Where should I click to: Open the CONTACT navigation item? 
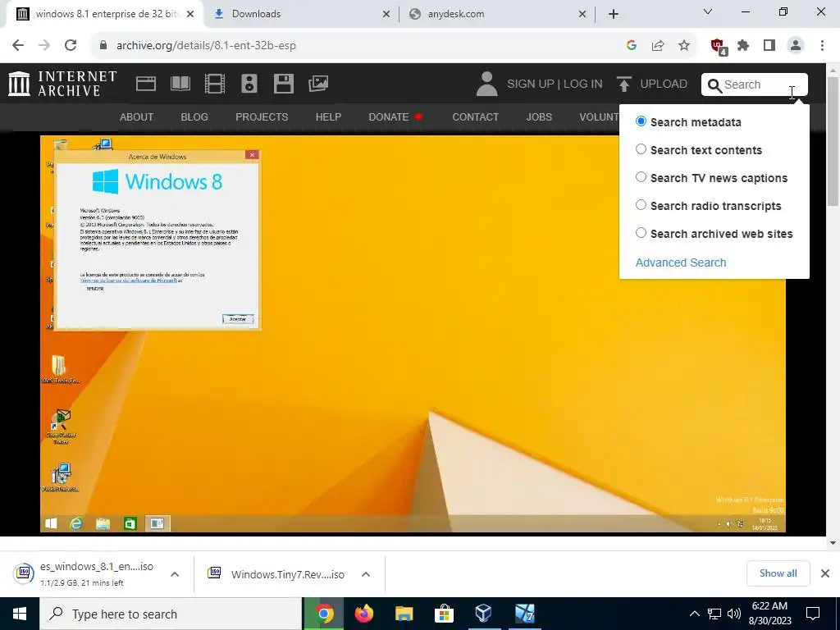pyautogui.click(x=475, y=116)
